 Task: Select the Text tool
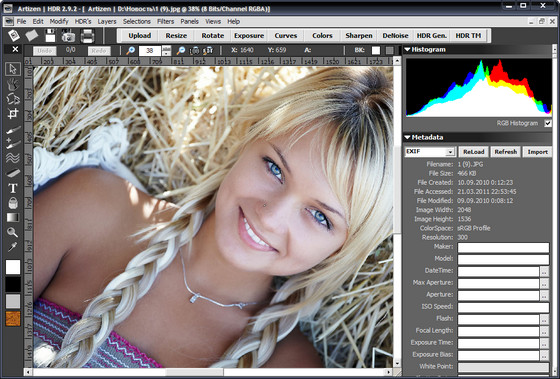[13, 189]
